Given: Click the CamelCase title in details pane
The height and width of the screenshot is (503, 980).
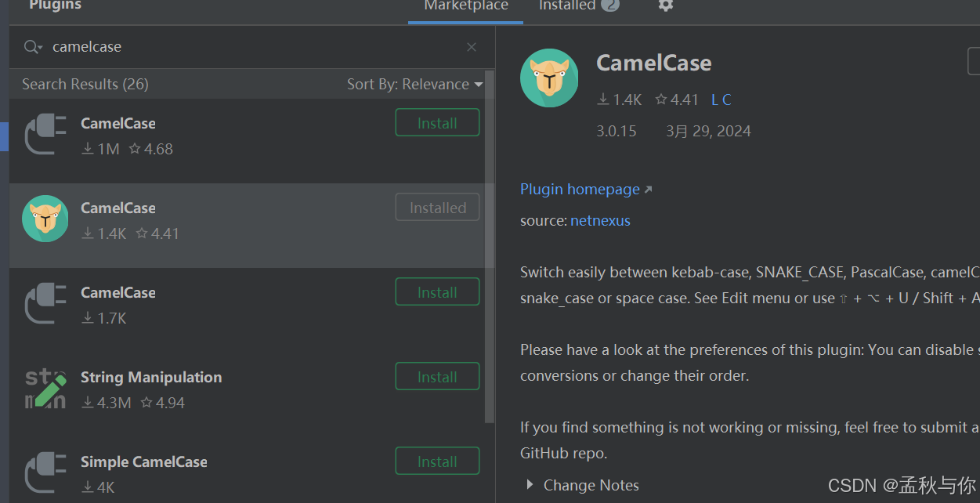Looking at the screenshot, I should click(654, 63).
